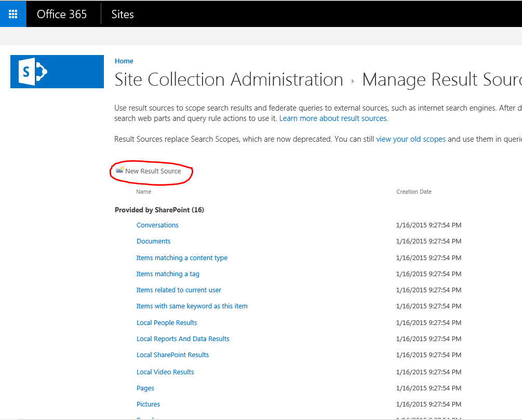Select creation date for Items with same keyword as this item
Image resolution: width=522 pixels, height=420 pixels.
(x=429, y=306)
